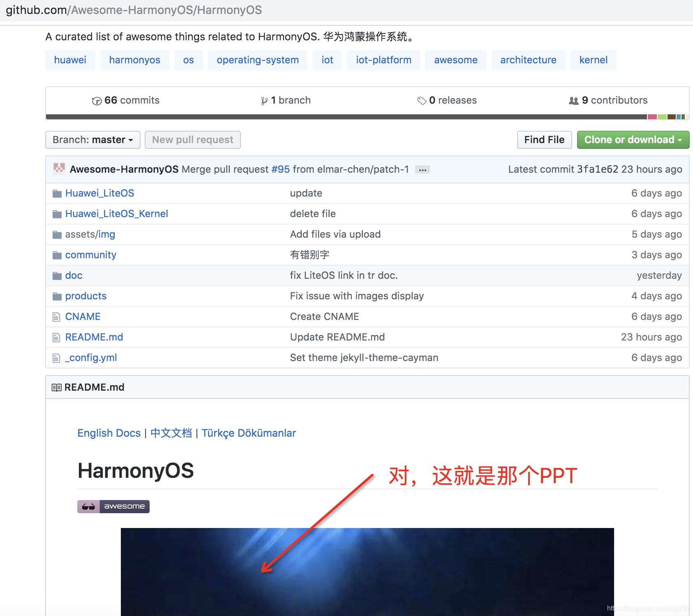Open the 1 branch tab
Viewport: 693px width, 616px height.
[x=286, y=100]
